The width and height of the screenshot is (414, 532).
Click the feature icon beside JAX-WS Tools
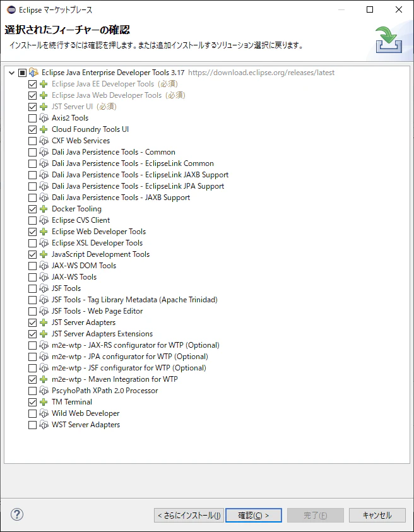pyautogui.click(x=44, y=277)
